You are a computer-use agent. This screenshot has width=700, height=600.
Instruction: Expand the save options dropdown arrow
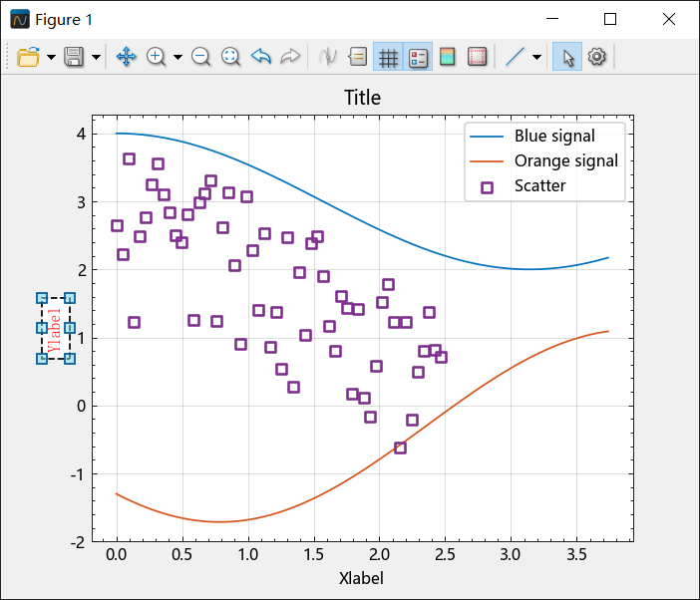96,57
